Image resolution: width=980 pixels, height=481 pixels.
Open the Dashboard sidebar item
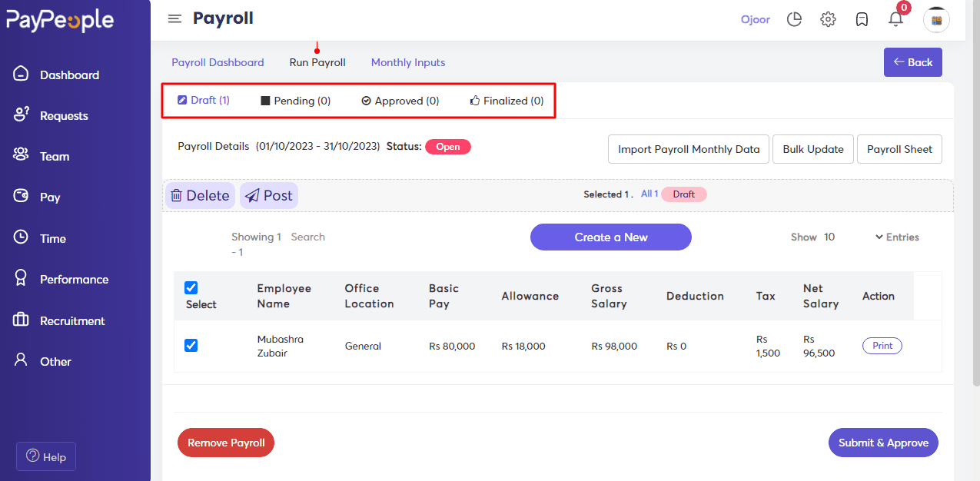(x=69, y=74)
